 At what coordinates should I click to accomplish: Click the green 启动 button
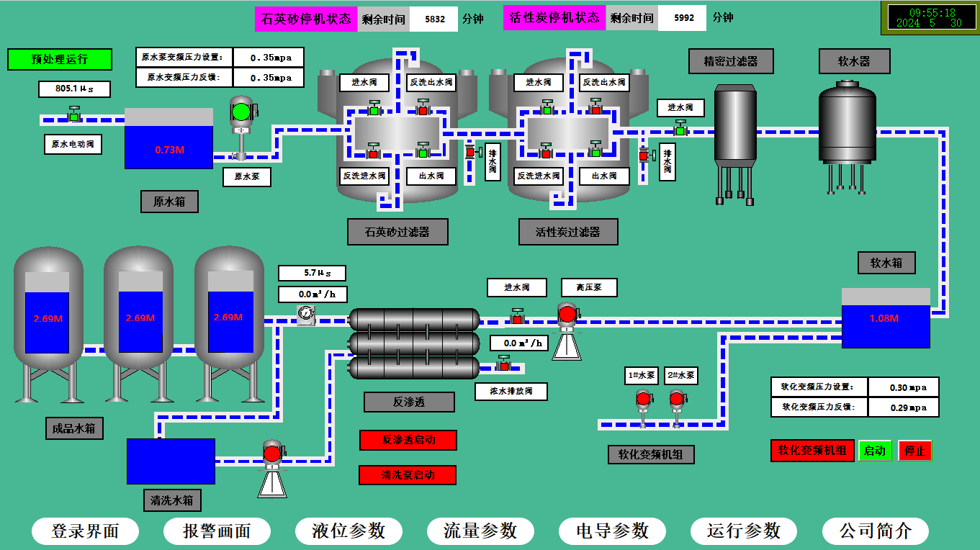click(875, 451)
